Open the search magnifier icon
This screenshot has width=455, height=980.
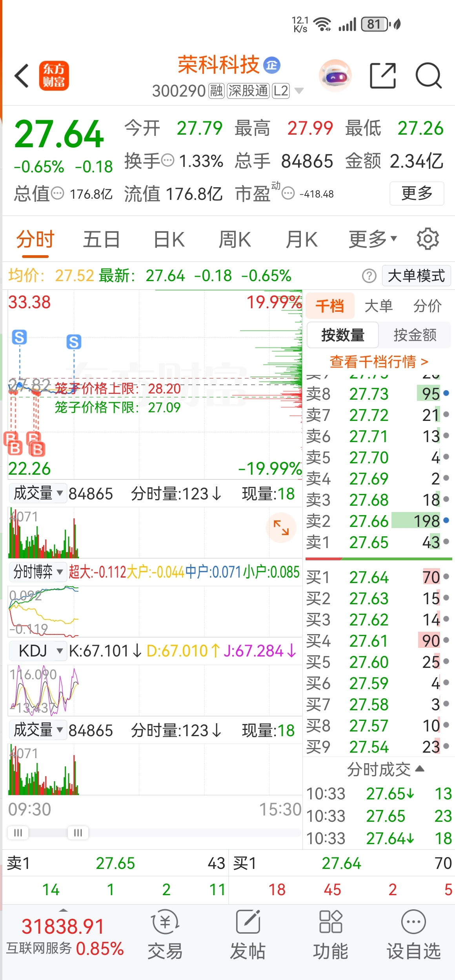click(x=429, y=75)
